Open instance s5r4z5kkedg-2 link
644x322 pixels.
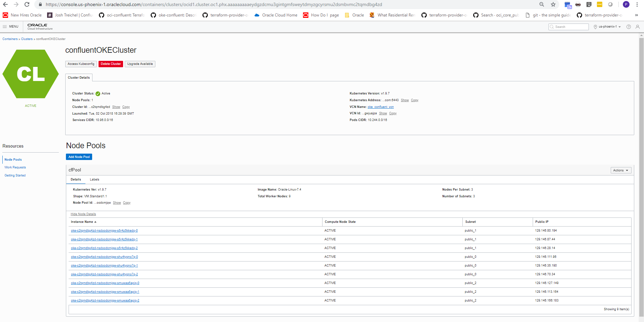click(x=104, y=248)
